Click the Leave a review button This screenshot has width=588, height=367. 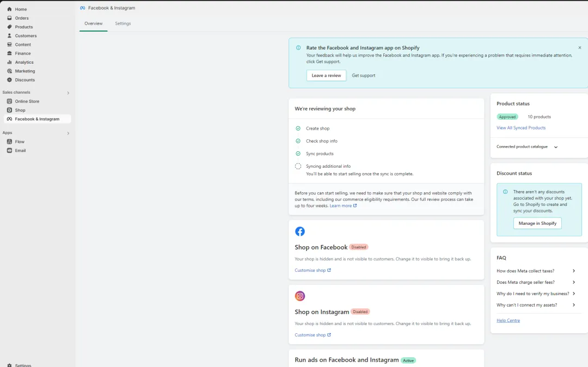326,75
